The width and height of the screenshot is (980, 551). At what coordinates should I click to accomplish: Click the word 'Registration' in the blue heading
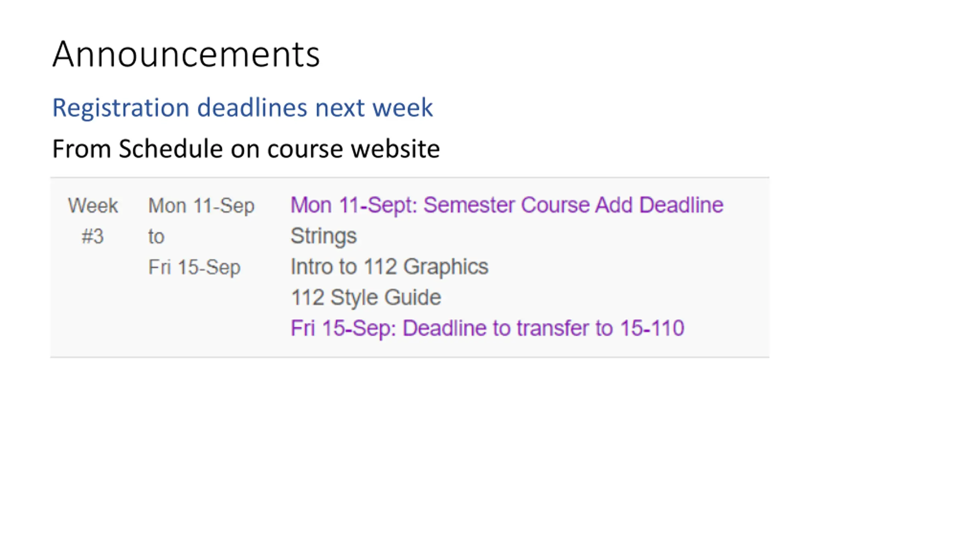coord(121,108)
